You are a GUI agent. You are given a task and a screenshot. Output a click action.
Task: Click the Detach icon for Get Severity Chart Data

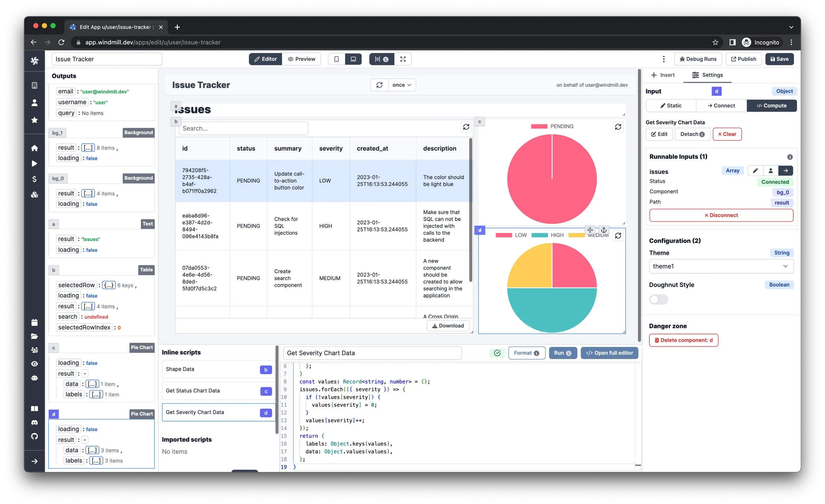(x=692, y=134)
